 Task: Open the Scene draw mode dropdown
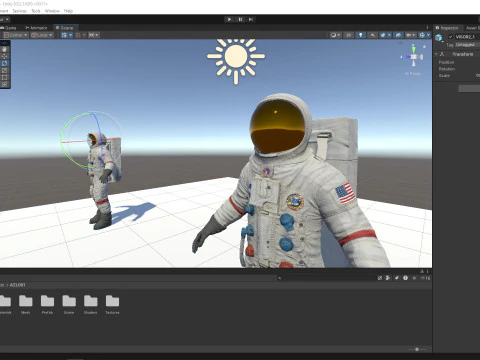tap(335, 35)
